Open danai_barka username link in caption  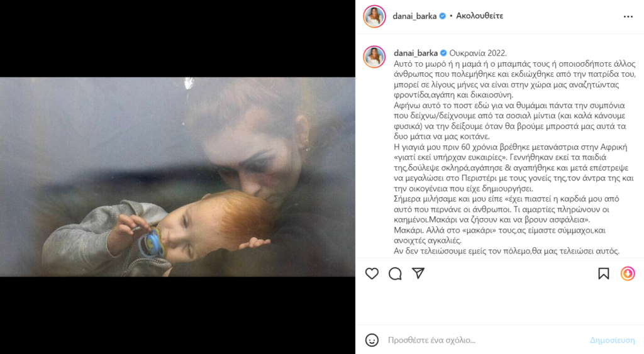[x=416, y=53]
